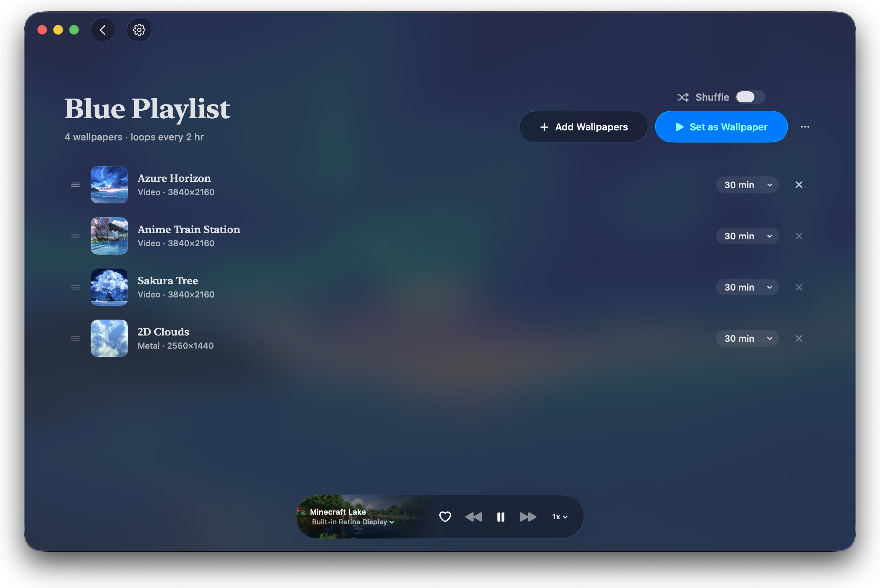The image size is (880, 588).
Task: Click the Azure Horizon name text
Action: click(174, 178)
